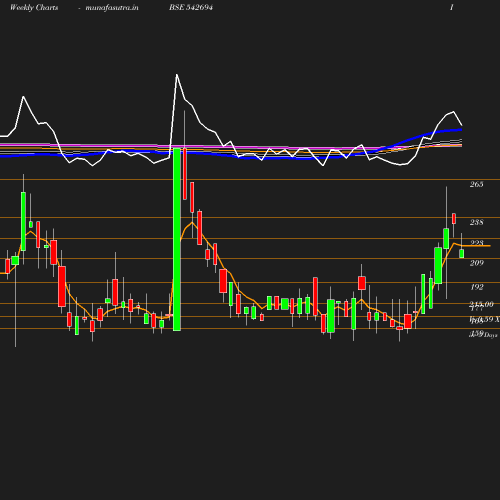Click the 192 price level label
This screenshot has width=500, height=500.
point(477,287)
